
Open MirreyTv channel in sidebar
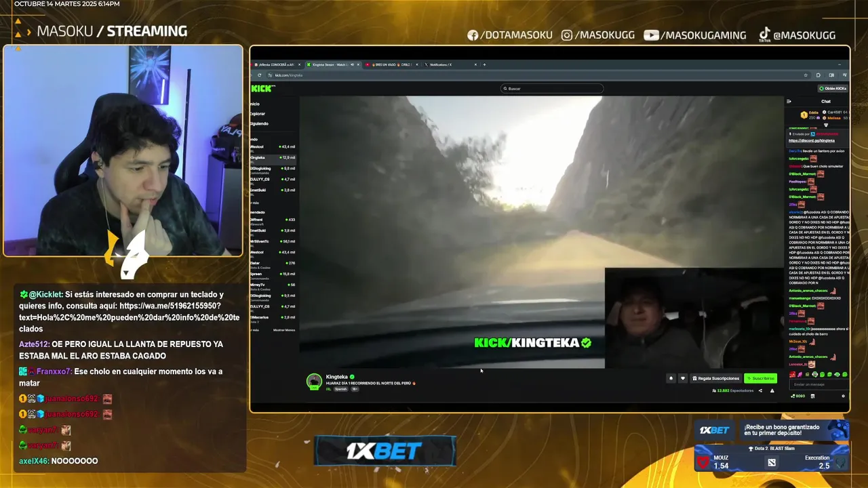[273, 285]
